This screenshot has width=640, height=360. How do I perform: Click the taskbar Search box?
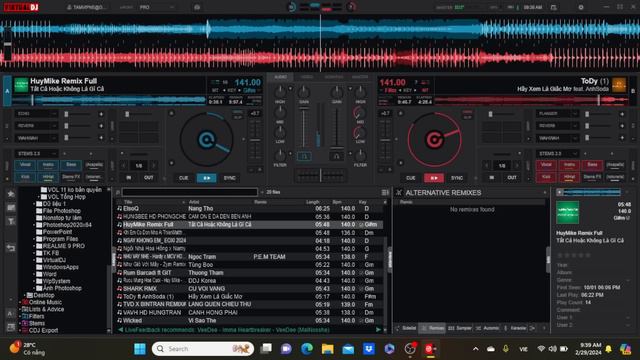[203, 349]
